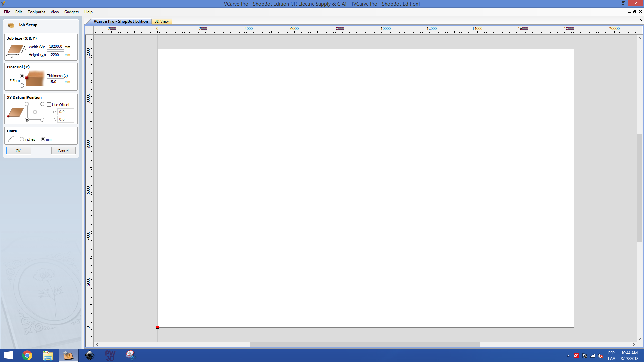The image size is (644, 362).
Task: Set XY datum to top left corner
Action: click(x=27, y=104)
